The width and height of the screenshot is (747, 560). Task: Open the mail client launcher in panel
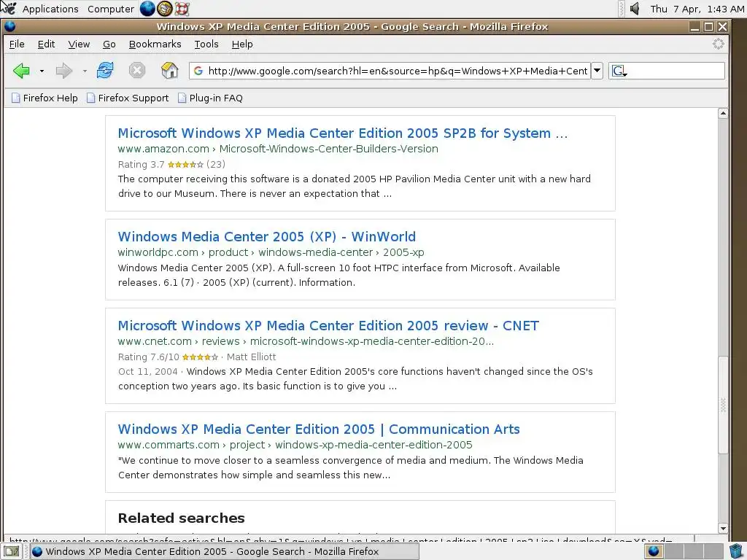point(165,9)
